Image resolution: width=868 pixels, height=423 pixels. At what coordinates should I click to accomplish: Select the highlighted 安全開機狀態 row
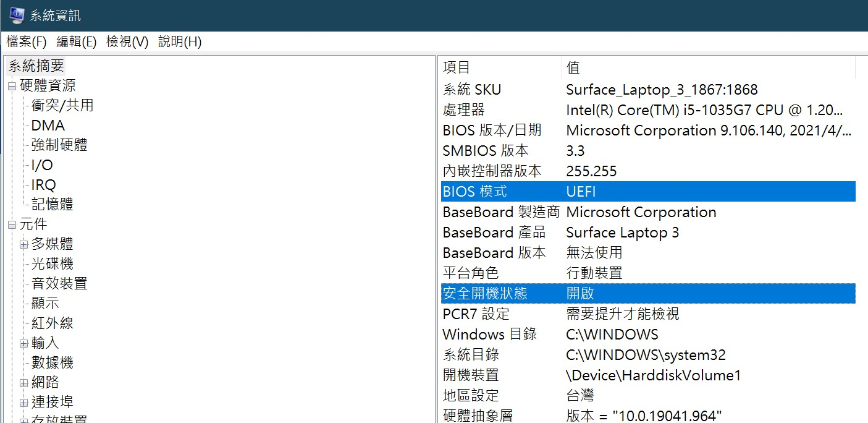tap(648, 293)
